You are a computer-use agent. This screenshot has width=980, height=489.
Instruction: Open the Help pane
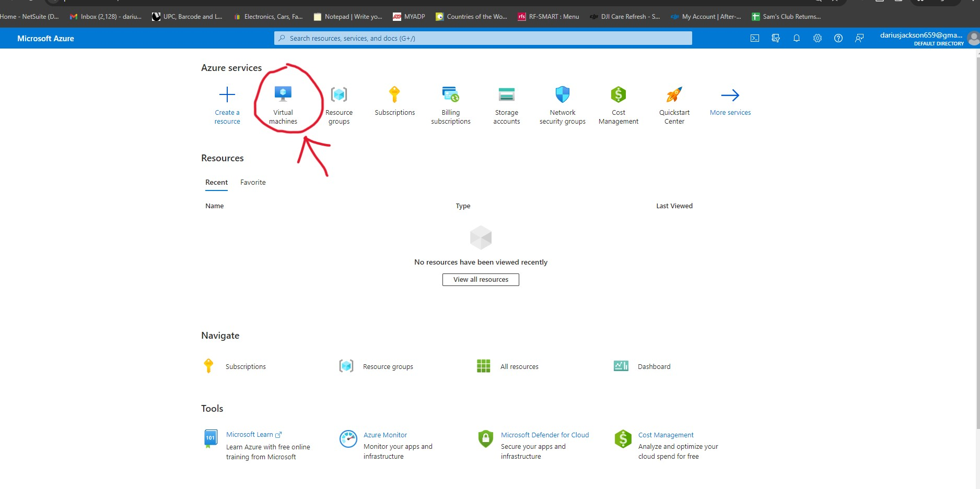[838, 38]
